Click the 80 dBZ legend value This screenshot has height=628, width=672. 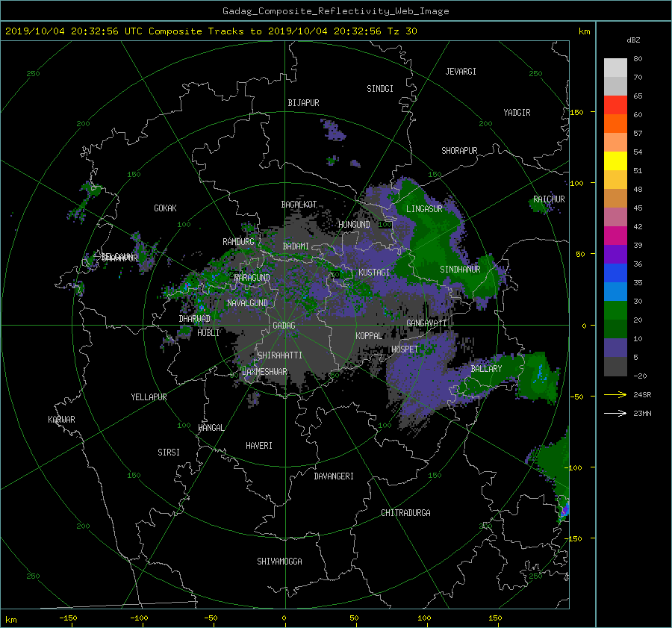(x=638, y=59)
